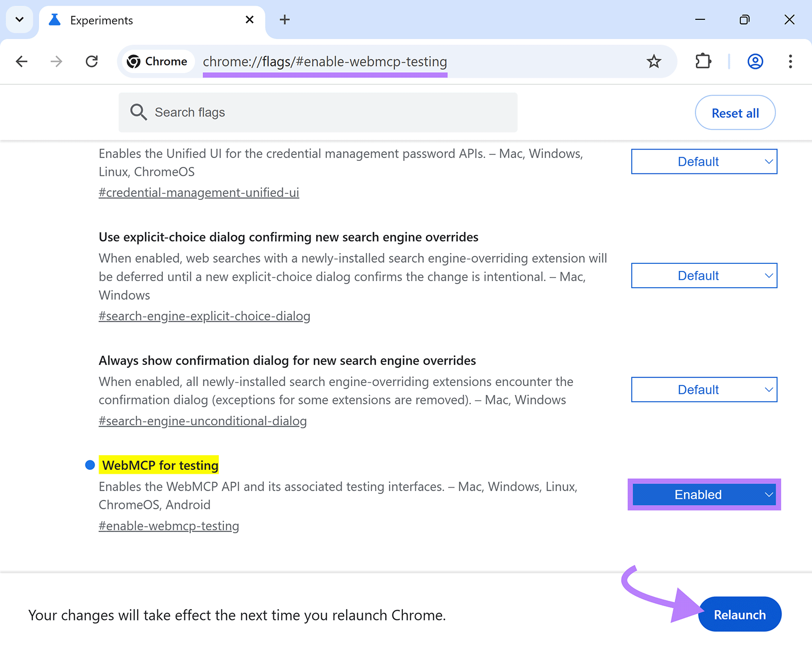Open the Extensions puzzle-piece icon
812x655 pixels.
pyautogui.click(x=703, y=61)
